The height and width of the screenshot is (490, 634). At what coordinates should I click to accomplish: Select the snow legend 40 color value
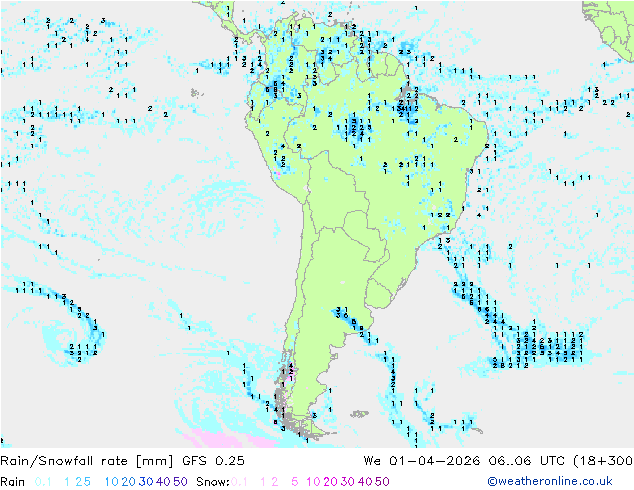[365, 482]
